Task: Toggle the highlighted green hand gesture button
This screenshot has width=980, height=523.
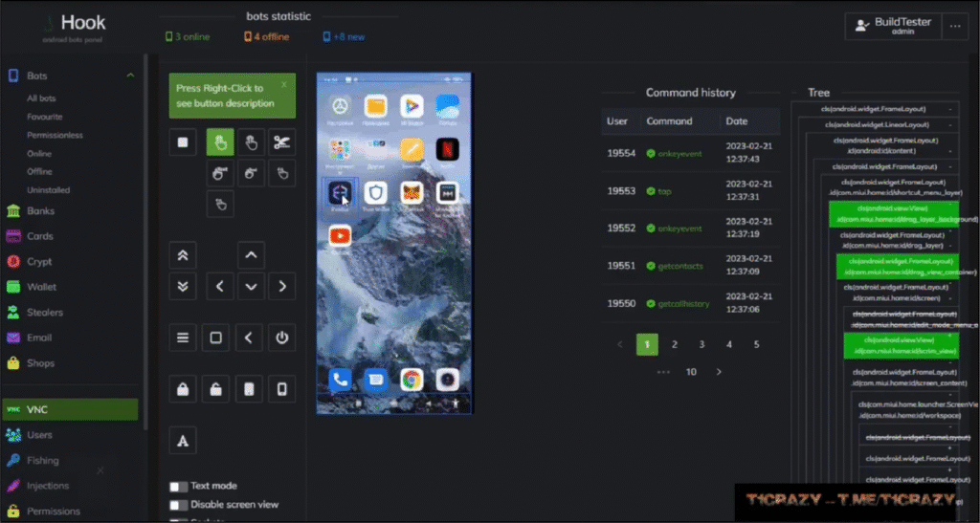Action: (x=219, y=142)
